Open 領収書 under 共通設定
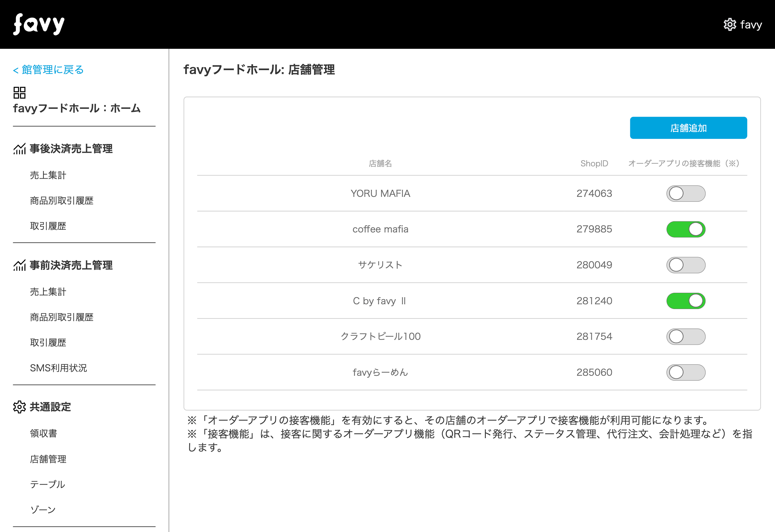 point(43,433)
